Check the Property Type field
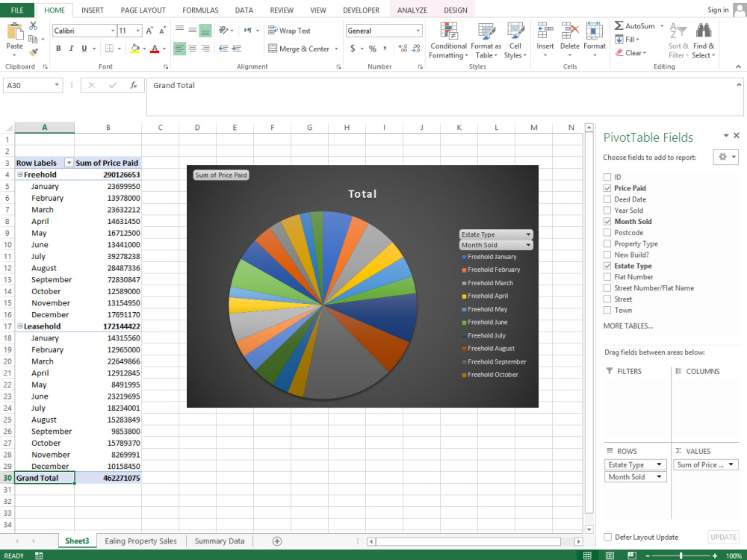This screenshot has height=560, width=747. coord(607,244)
